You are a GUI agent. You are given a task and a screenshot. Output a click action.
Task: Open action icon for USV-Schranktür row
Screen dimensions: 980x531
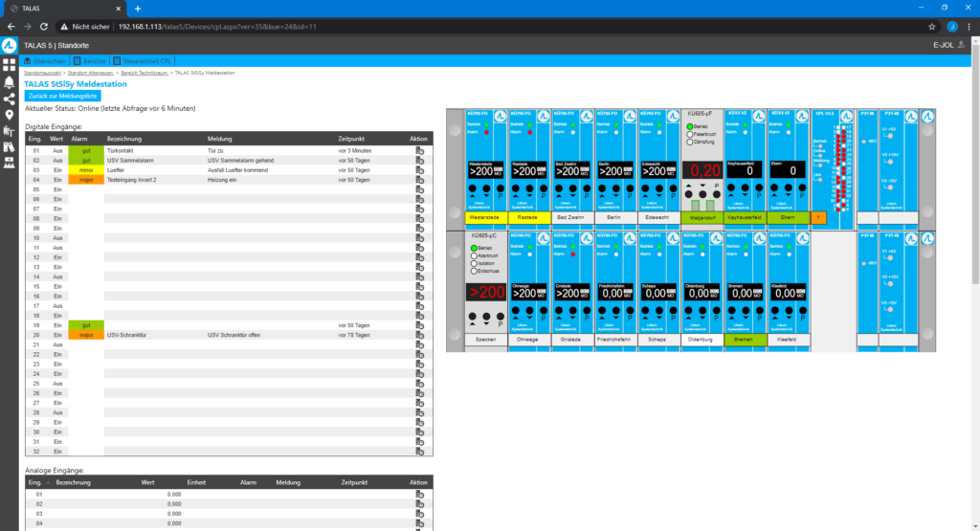[419, 335]
